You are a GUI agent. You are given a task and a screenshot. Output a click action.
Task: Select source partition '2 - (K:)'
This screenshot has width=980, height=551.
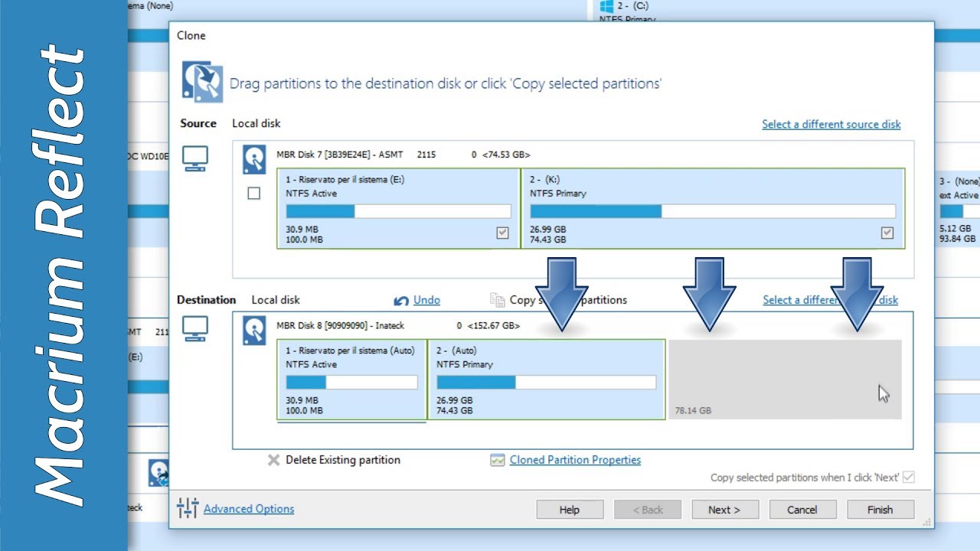point(713,208)
